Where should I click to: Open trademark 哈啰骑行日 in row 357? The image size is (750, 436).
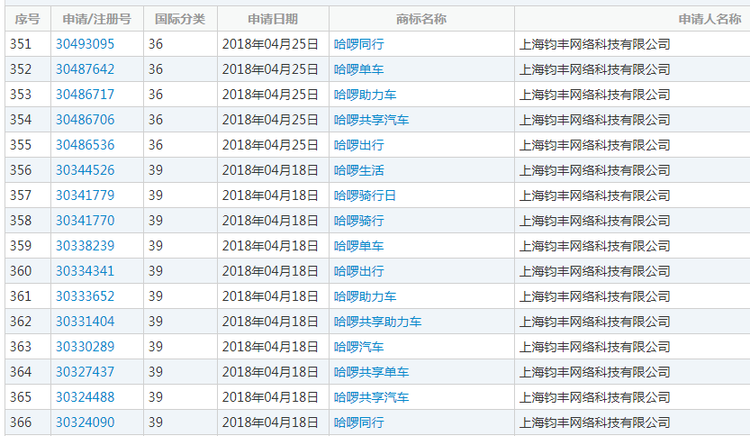pyautogui.click(x=365, y=196)
